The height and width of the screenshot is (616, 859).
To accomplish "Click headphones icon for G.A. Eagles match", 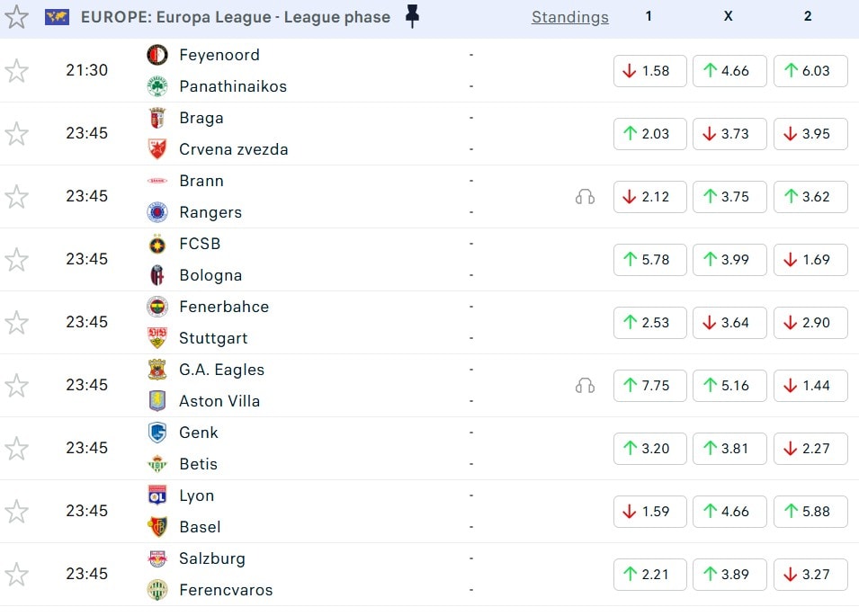I will (585, 386).
